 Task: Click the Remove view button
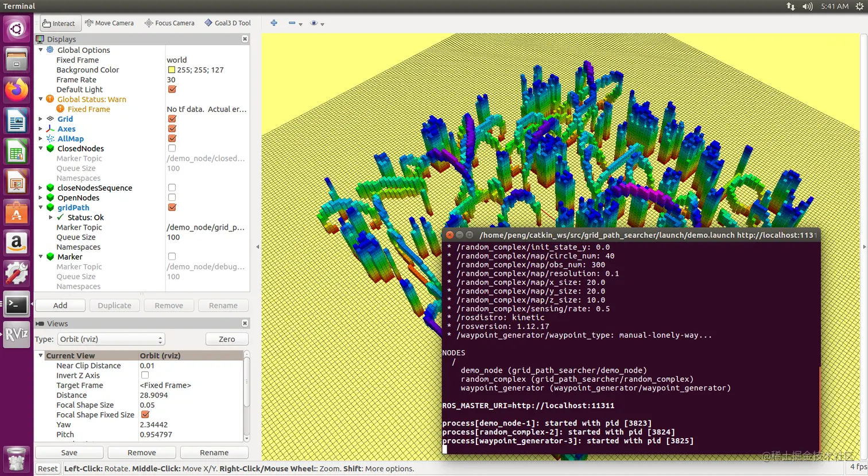point(142,452)
